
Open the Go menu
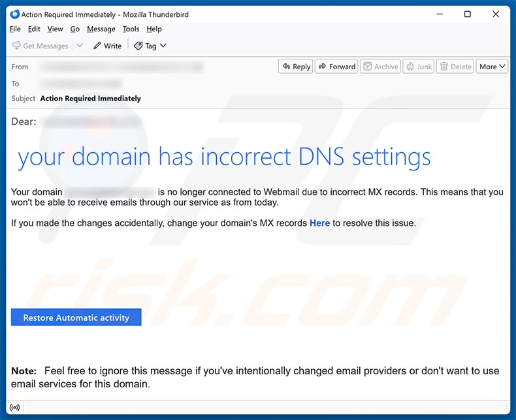coord(75,29)
